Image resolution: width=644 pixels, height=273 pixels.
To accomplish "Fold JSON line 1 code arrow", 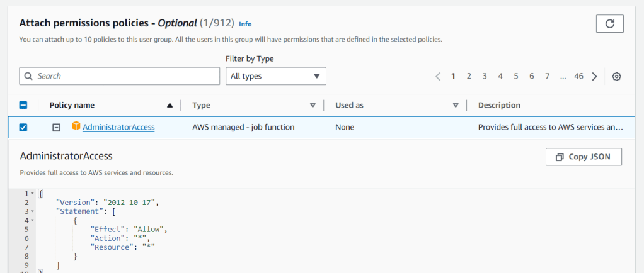I will pyautogui.click(x=32, y=194).
